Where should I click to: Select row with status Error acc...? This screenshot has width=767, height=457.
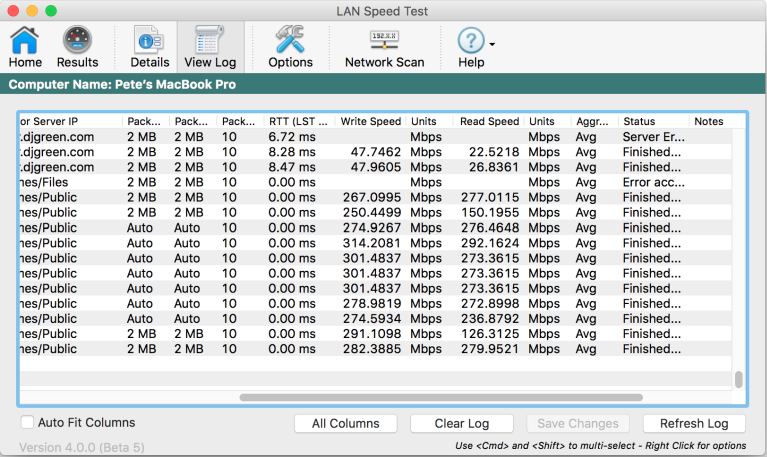click(375, 182)
